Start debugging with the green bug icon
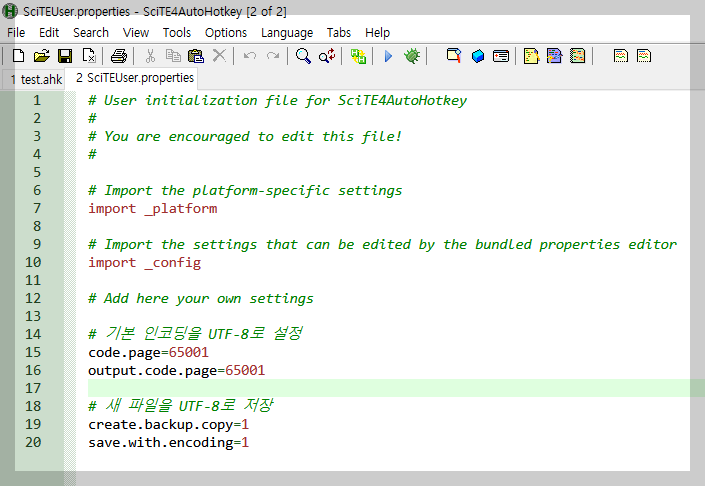Viewport: 705px width, 486px height. pos(412,56)
